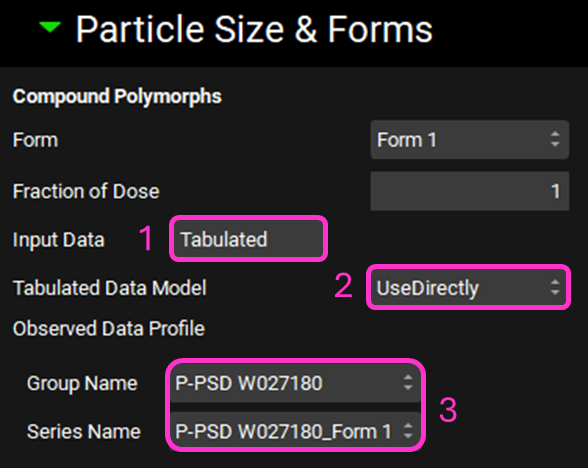The width and height of the screenshot is (588, 468).
Task: Select the Tabulated input data button
Action: click(x=248, y=239)
